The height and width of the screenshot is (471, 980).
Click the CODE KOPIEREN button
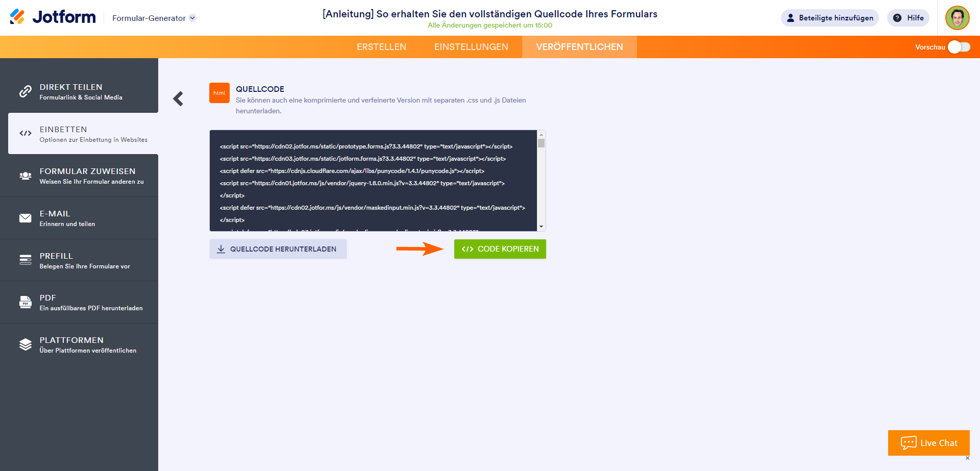coord(500,249)
